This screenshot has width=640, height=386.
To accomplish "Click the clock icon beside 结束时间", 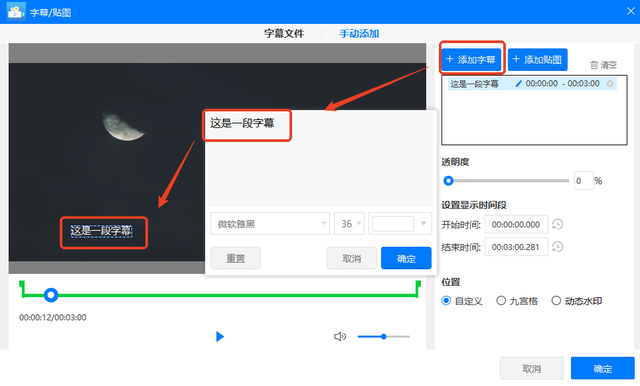I will coord(557,246).
